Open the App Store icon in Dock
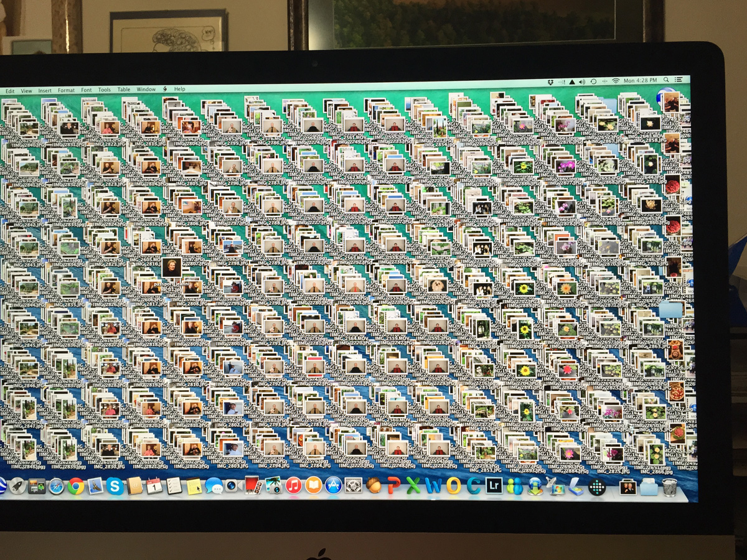 click(334, 485)
